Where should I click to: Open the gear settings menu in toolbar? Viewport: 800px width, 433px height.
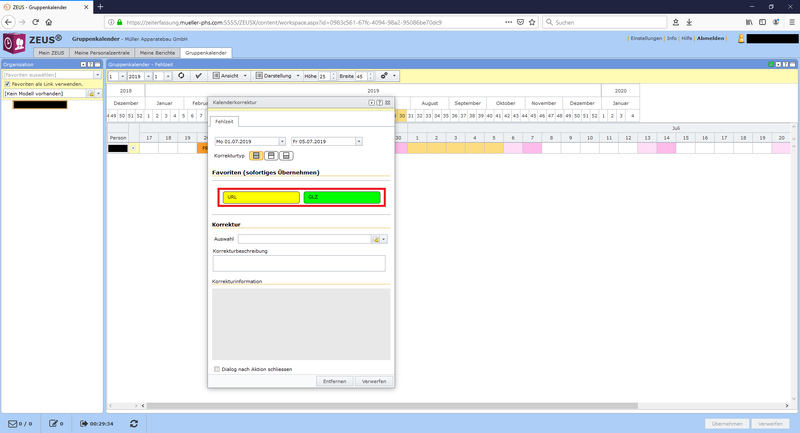(387, 76)
